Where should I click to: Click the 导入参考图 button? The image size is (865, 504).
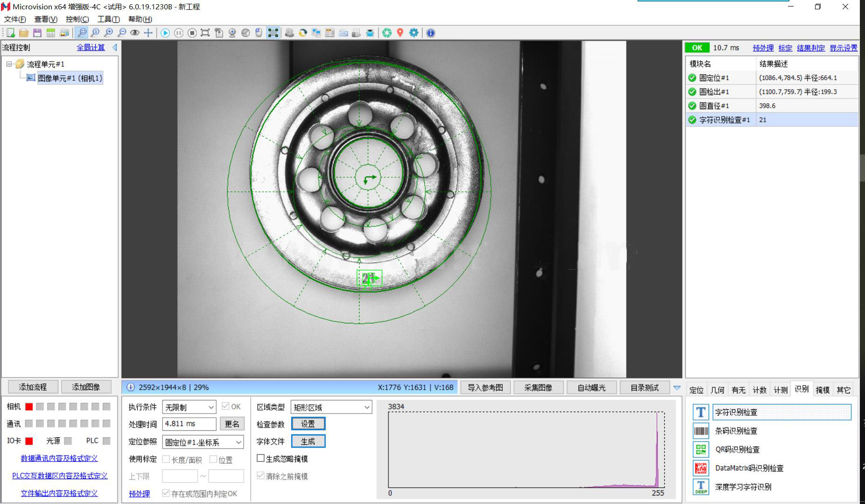pos(485,387)
